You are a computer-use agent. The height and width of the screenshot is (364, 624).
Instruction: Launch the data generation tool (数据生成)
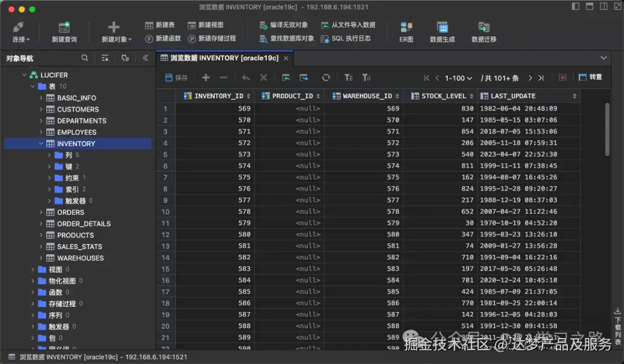(x=442, y=31)
